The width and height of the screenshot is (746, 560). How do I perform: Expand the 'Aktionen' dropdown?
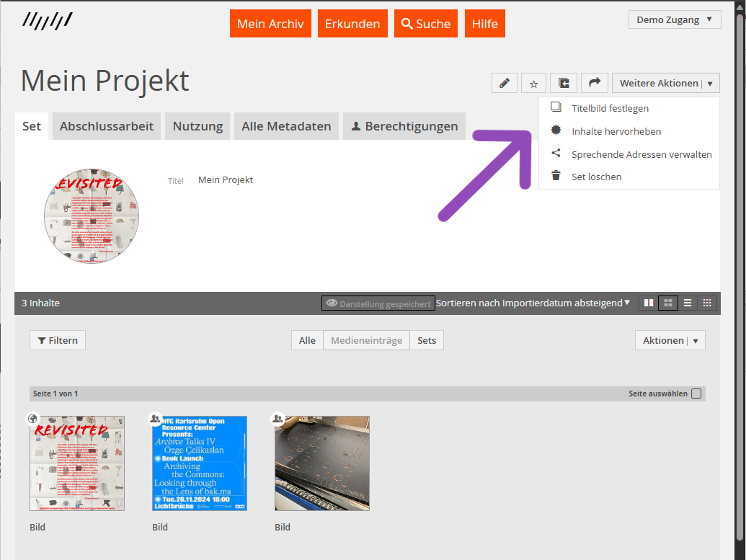[670, 340]
